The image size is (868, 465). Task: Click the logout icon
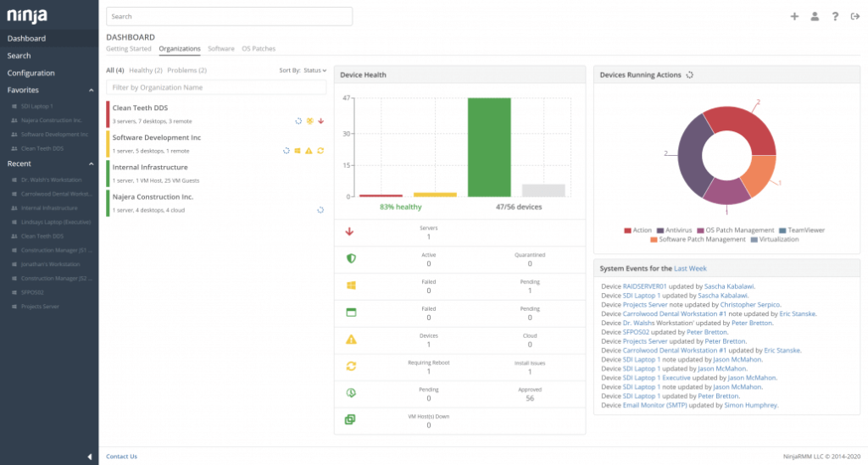[x=855, y=17]
